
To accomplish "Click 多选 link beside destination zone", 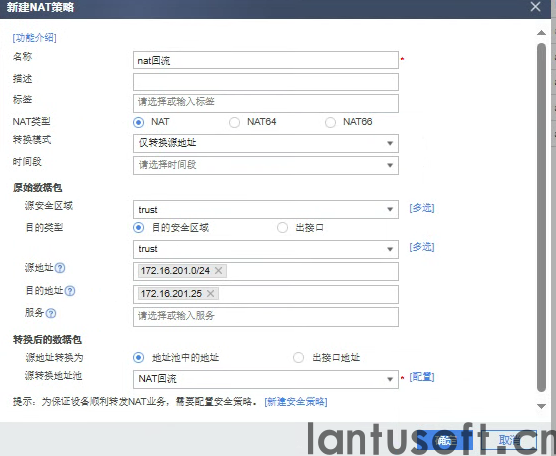I will click(x=422, y=247).
